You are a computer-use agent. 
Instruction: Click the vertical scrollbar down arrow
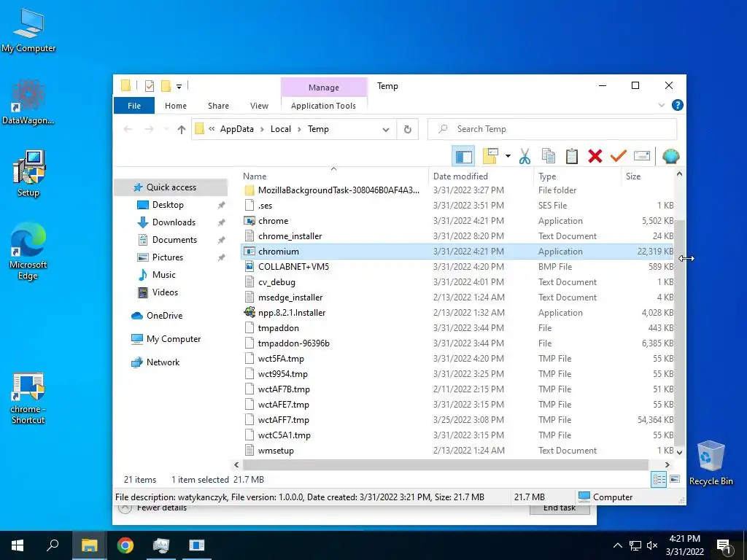tap(680, 452)
